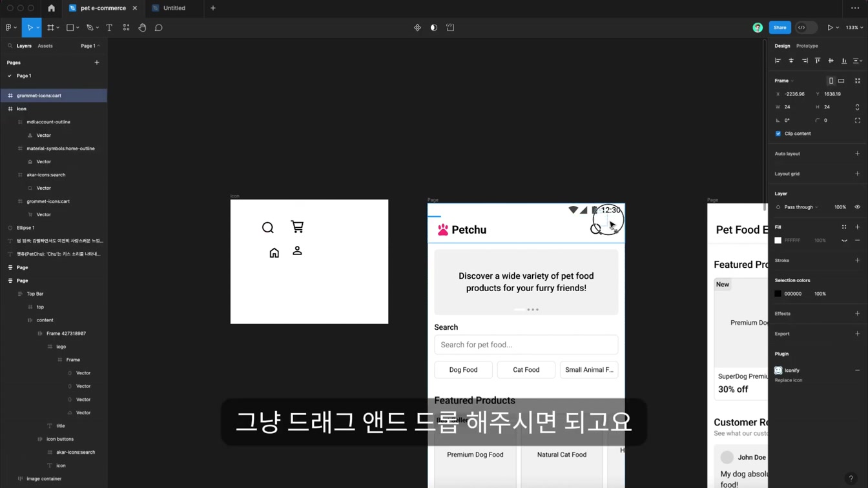This screenshot has height=488, width=868.
Task: Add a new file tab
Action: point(213,8)
